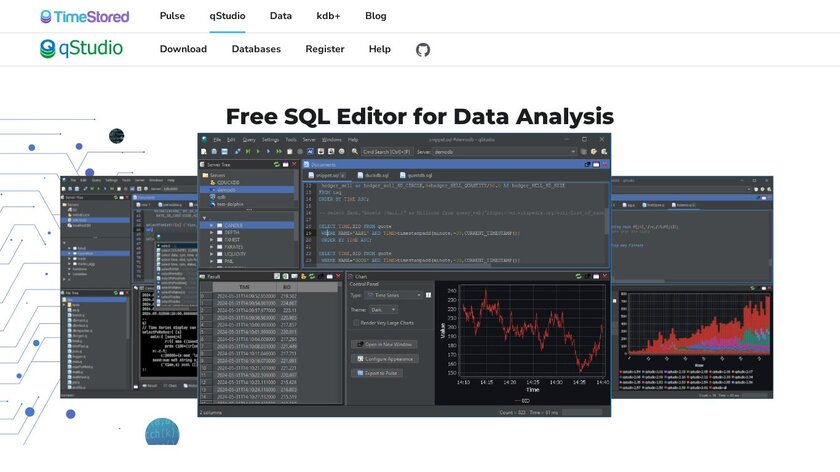Click pop-out icon in Documents panel header

[587, 164]
